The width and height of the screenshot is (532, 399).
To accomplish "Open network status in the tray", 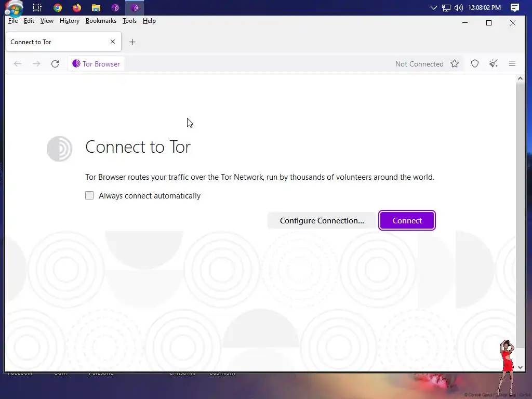I will tap(446, 7).
